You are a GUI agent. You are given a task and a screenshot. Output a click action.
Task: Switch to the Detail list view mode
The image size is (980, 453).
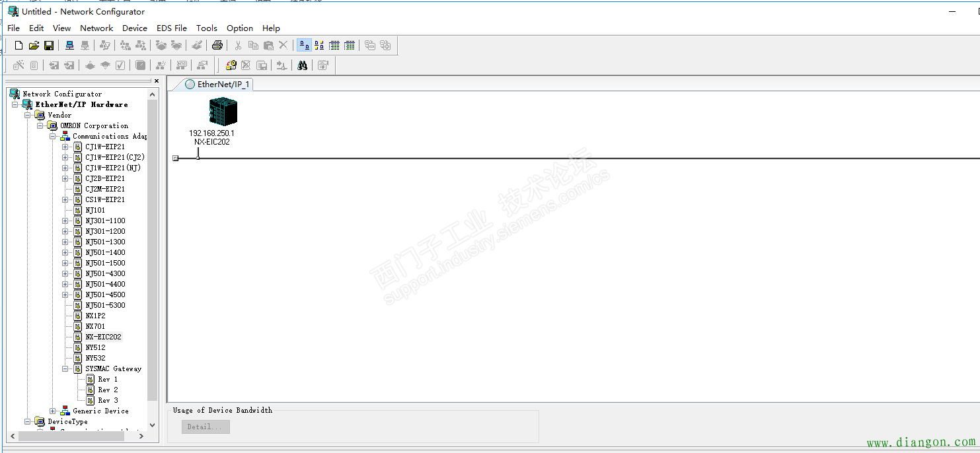click(350, 46)
